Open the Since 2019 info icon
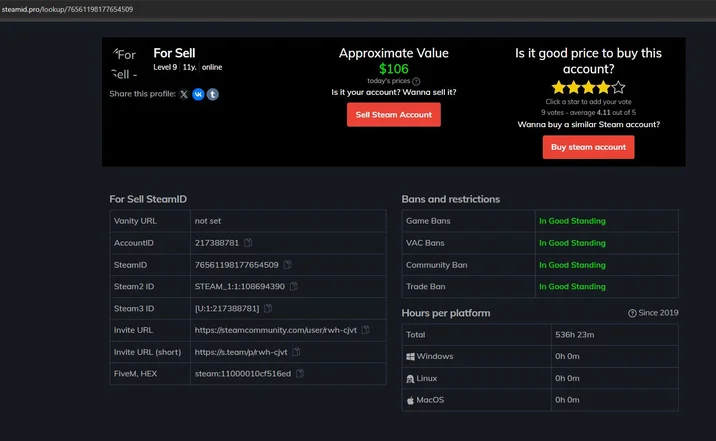The image size is (716, 441). click(x=632, y=313)
